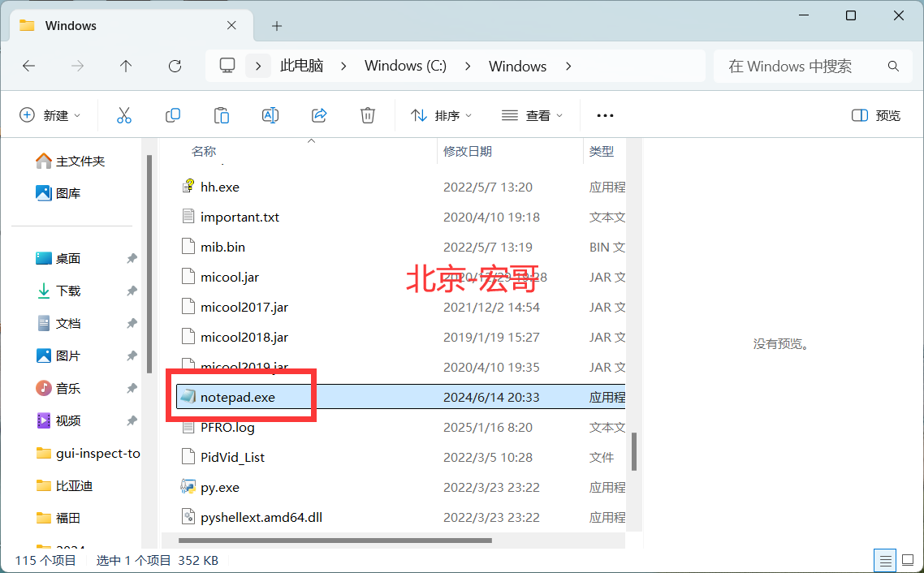This screenshot has height=573, width=924.
Task: Click the vertical scrollbar thumb of file list
Action: [x=634, y=452]
